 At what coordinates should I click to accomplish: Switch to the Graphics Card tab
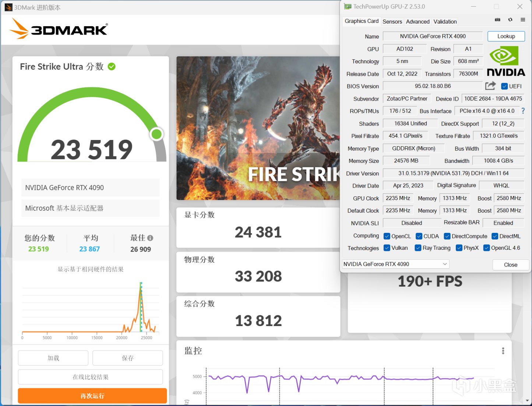click(x=362, y=21)
